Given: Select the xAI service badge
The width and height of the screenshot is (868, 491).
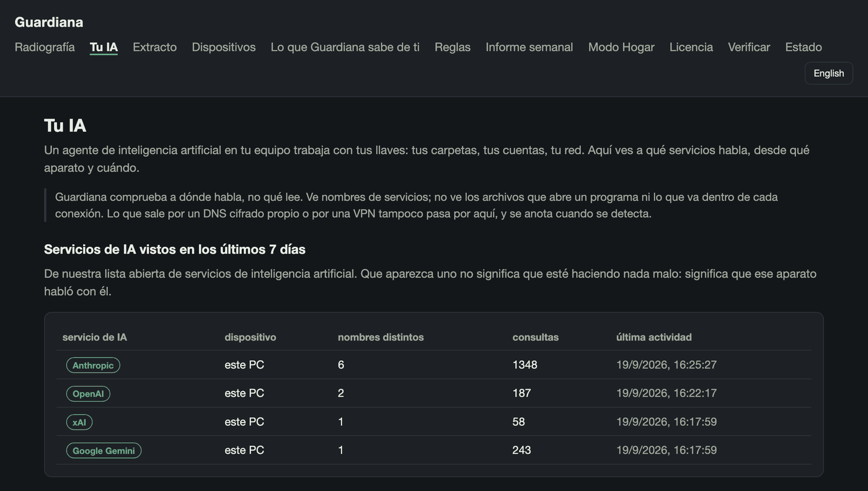Looking at the screenshot, I should coord(79,422).
